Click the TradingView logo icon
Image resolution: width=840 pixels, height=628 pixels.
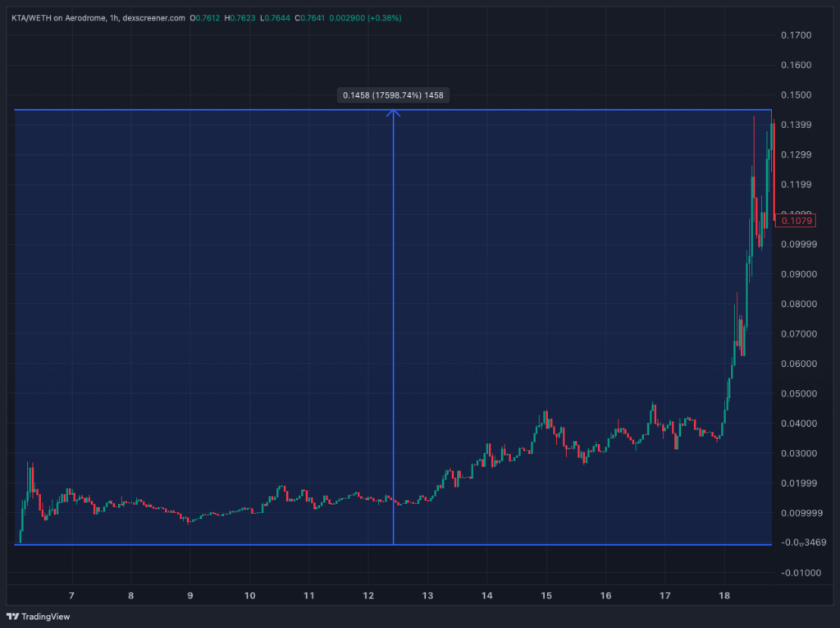13,617
